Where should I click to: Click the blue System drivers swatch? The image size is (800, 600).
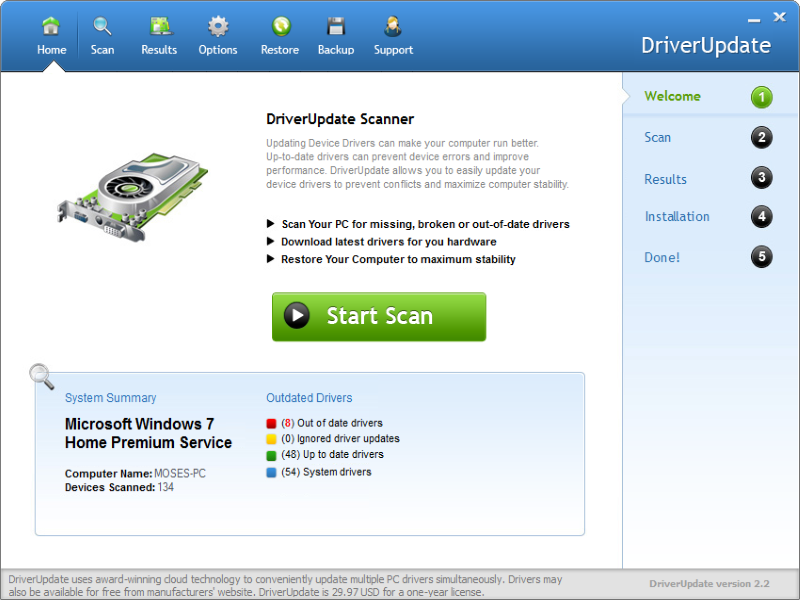click(271, 471)
